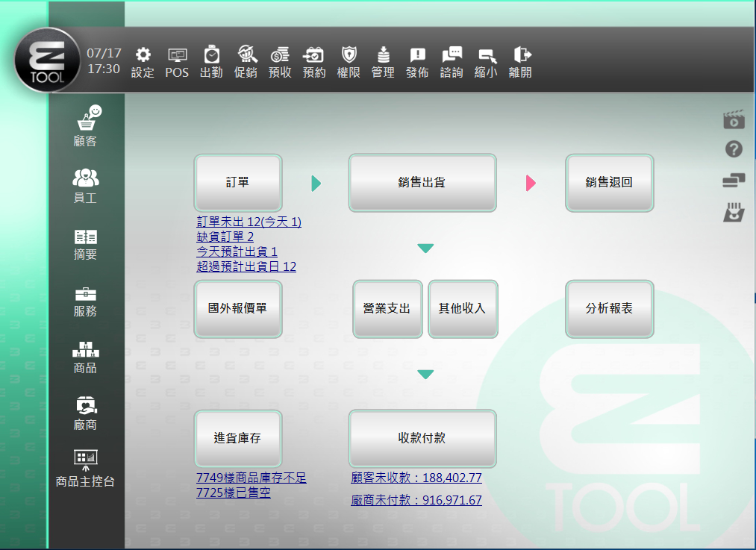Open the 商品主控台 product dashboard
Image resolution: width=756 pixels, height=550 pixels.
pyautogui.click(x=85, y=469)
